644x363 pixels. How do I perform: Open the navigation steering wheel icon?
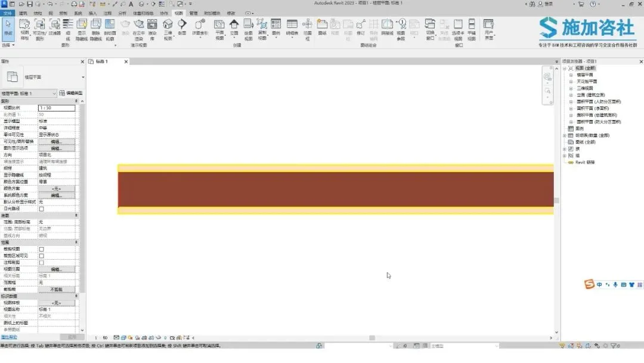coord(547,76)
